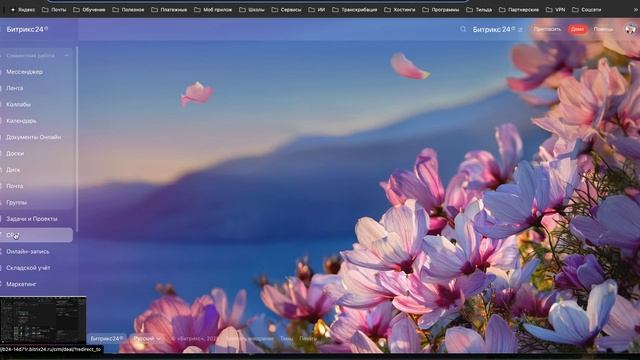Open the highlighted CRM sidebar item
Image resolution: width=640 pixels, height=360 pixels.
[x=36, y=235]
